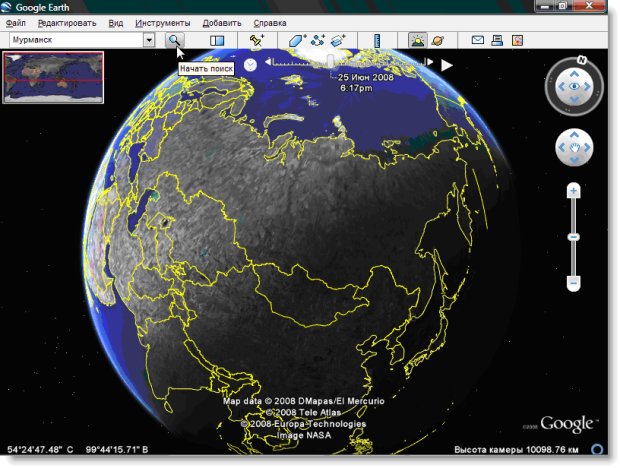Image resolution: width=620 pixels, height=468 pixels.
Task: Click longitude 99°44'15.71" В readout
Action: (117, 449)
